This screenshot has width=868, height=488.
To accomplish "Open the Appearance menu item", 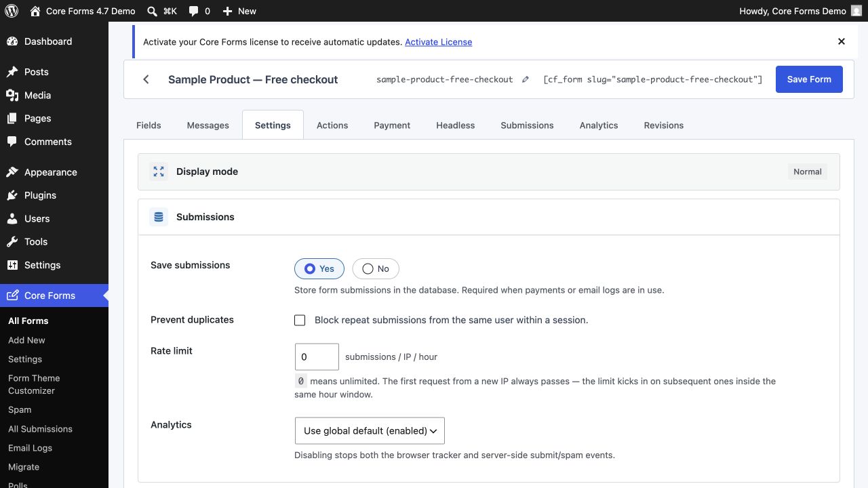I will [54, 172].
